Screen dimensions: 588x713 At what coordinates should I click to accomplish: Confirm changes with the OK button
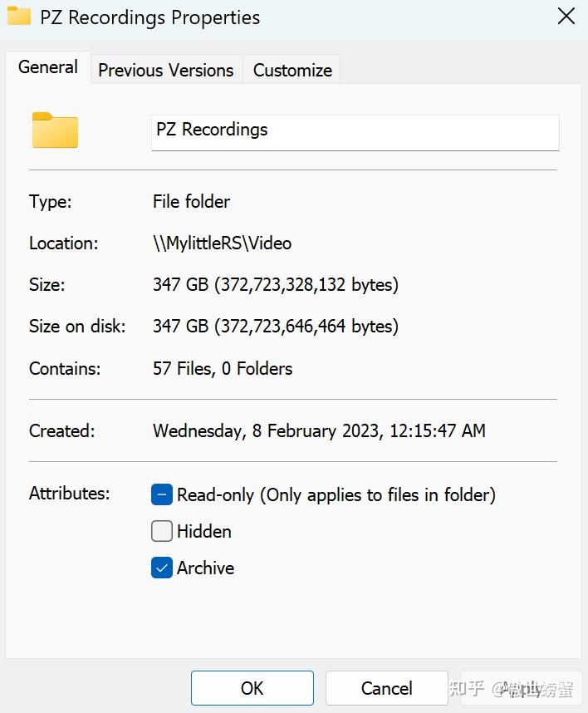click(x=252, y=688)
